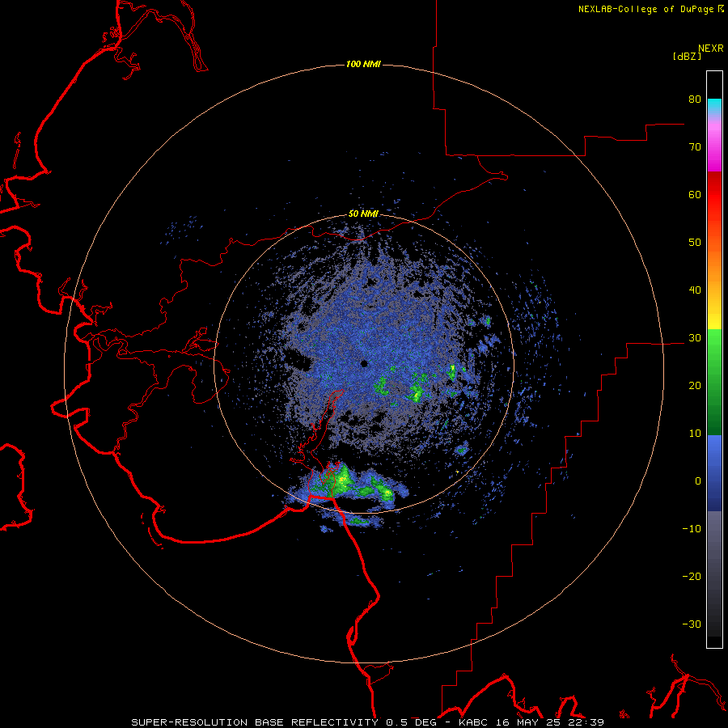
Task: Click the 20 value on the dBZ scale
Action: (x=695, y=386)
